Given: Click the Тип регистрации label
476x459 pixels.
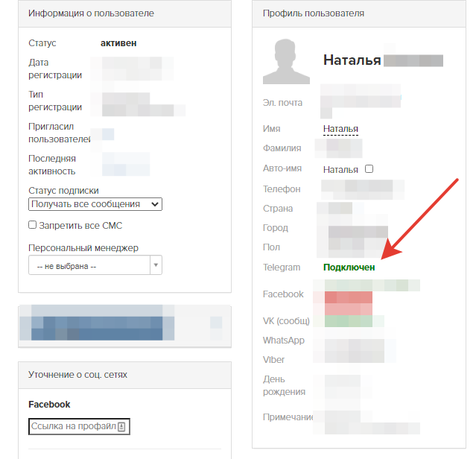Looking at the screenshot, I should [x=55, y=101].
